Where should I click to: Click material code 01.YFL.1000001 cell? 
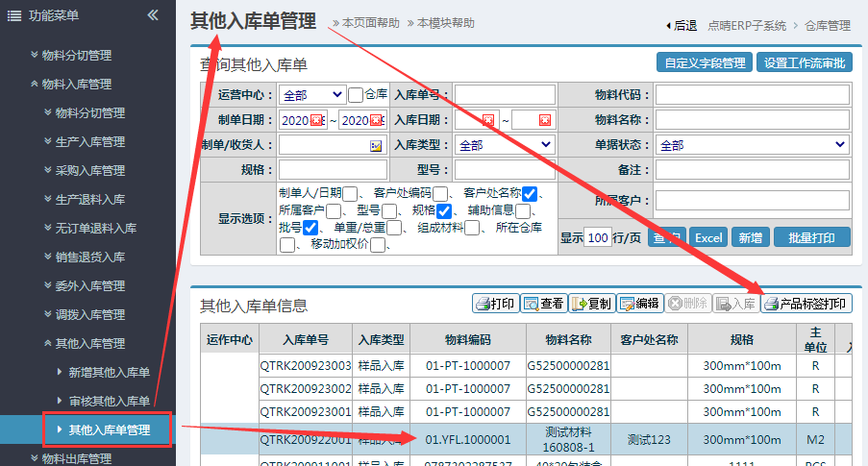[x=468, y=439]
